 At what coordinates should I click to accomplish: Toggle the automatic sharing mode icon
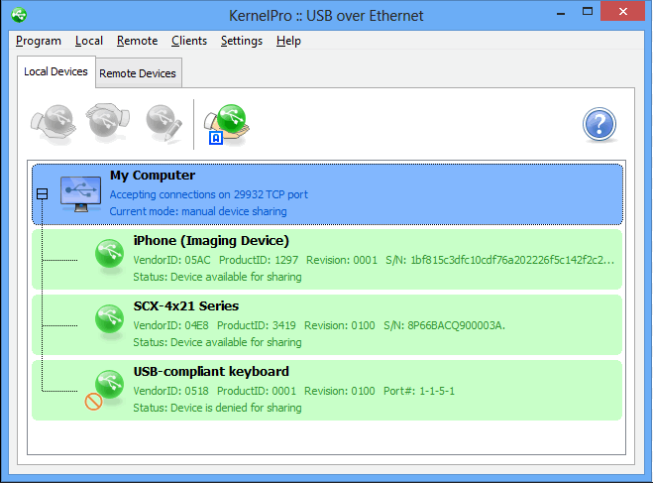(227, 124)
